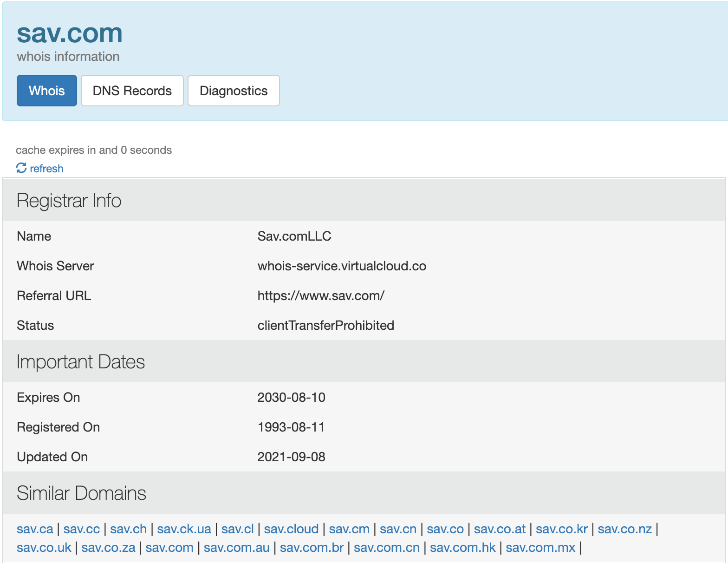Open the sav.co.nz domain link
Viewport: 728px width, 563px height.
625,529
